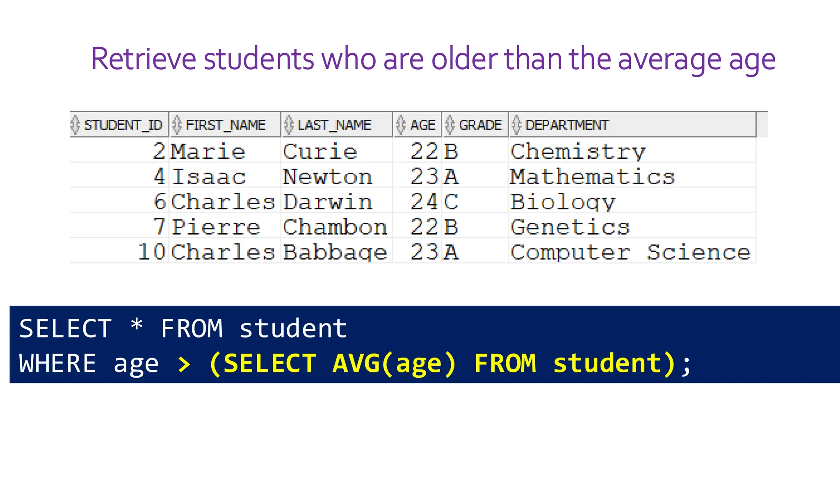The image size is (840, 504).
Task: Click the sort icon beside FIRST_NAME
Action: [177, 125]
